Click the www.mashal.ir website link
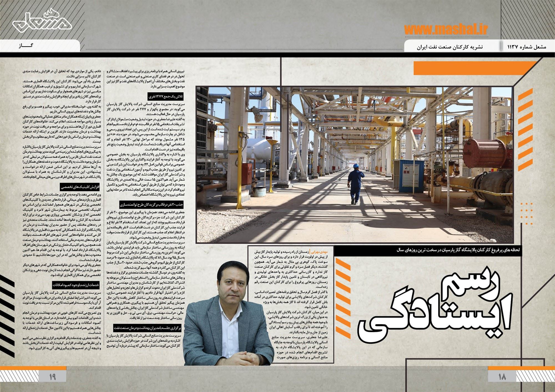 coord(446,29)
